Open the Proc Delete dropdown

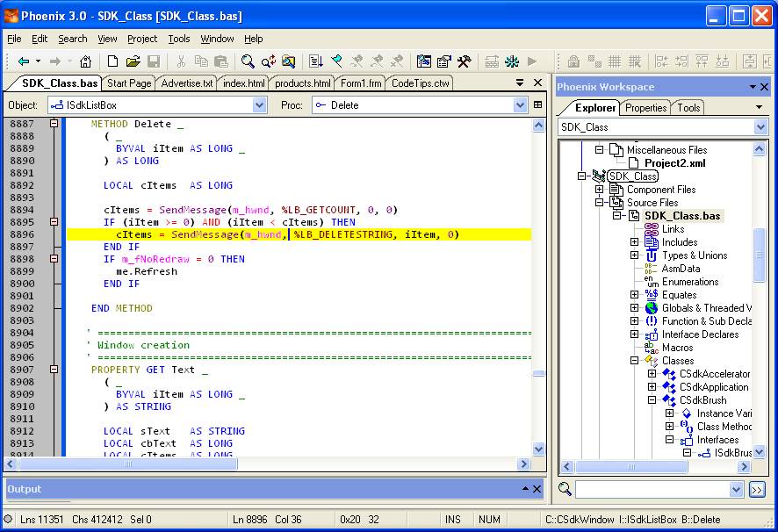point(520,105)
